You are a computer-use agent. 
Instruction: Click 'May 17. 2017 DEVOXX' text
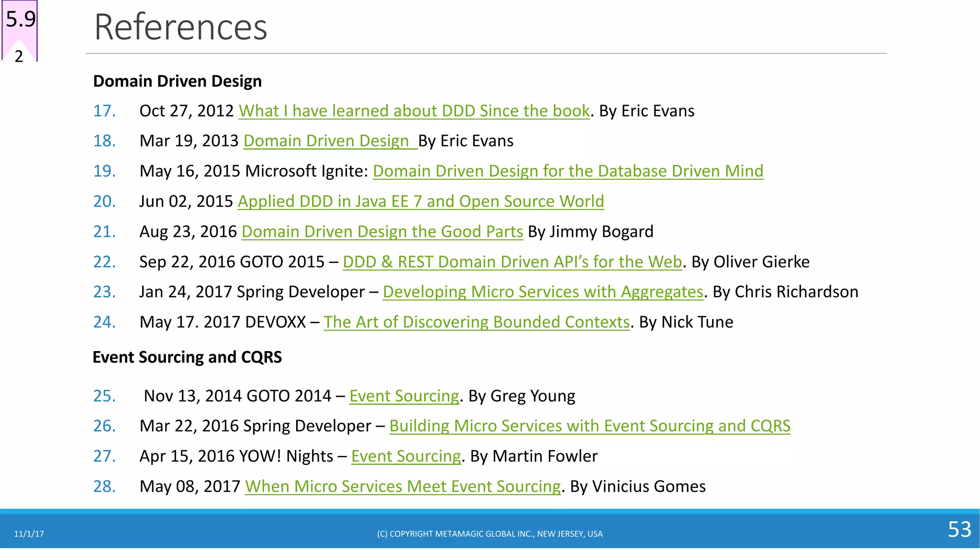coord(223,322)
